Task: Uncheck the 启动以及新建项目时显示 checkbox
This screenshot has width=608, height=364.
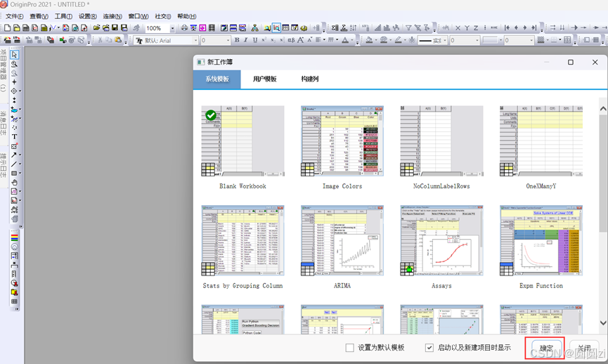Action: 429,348
